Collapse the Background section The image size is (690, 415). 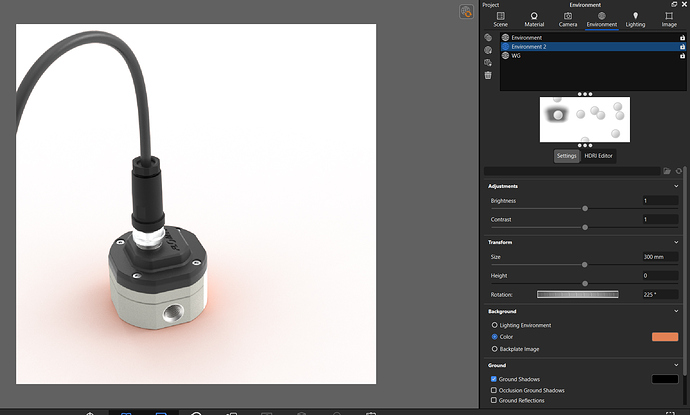(x=676, y=311)
